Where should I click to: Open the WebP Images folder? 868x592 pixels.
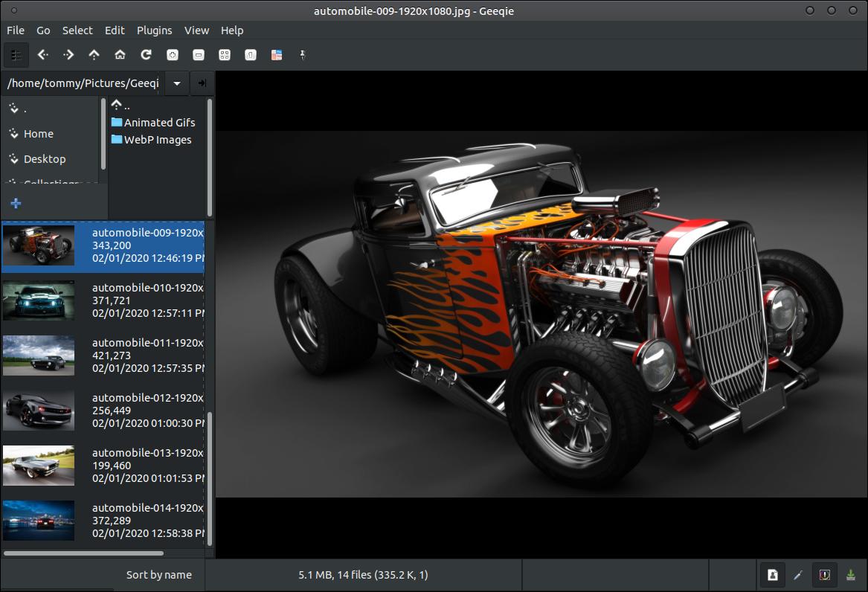point(151,139)
